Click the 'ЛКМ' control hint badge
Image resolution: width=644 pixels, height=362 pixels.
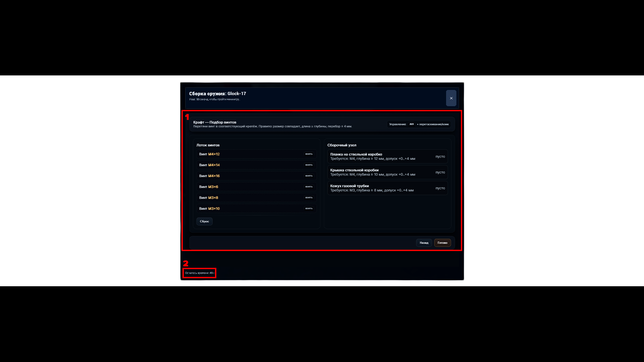coord(411,124)
